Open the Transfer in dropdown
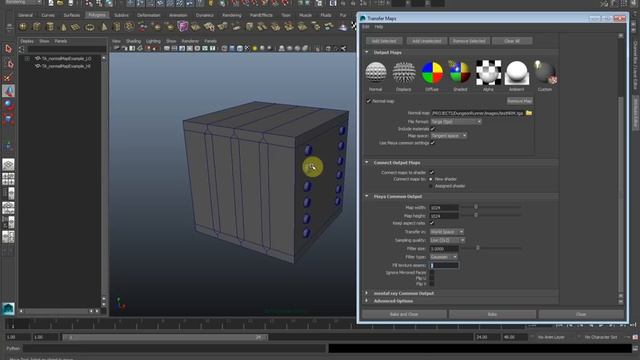This screenshot has width=640, height=360. 447,232
